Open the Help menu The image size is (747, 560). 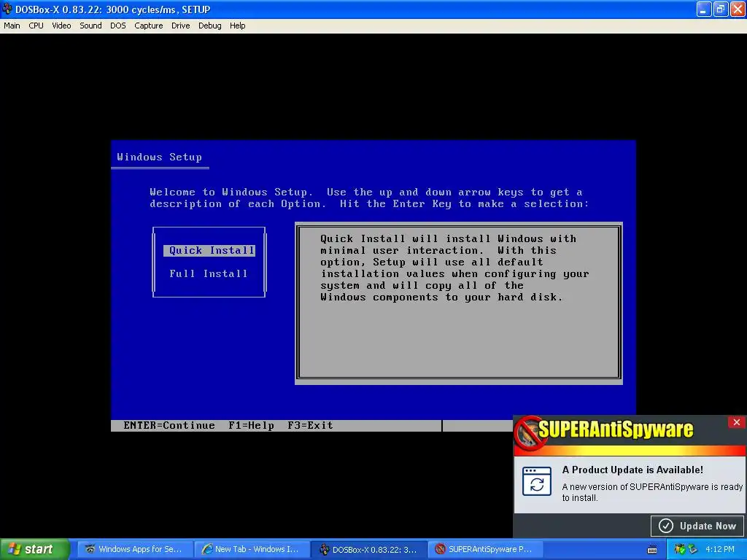[237, 26]
